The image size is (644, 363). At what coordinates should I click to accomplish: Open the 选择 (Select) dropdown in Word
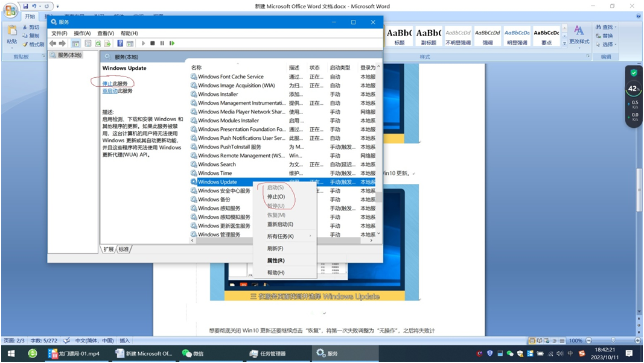coord(606,44)
